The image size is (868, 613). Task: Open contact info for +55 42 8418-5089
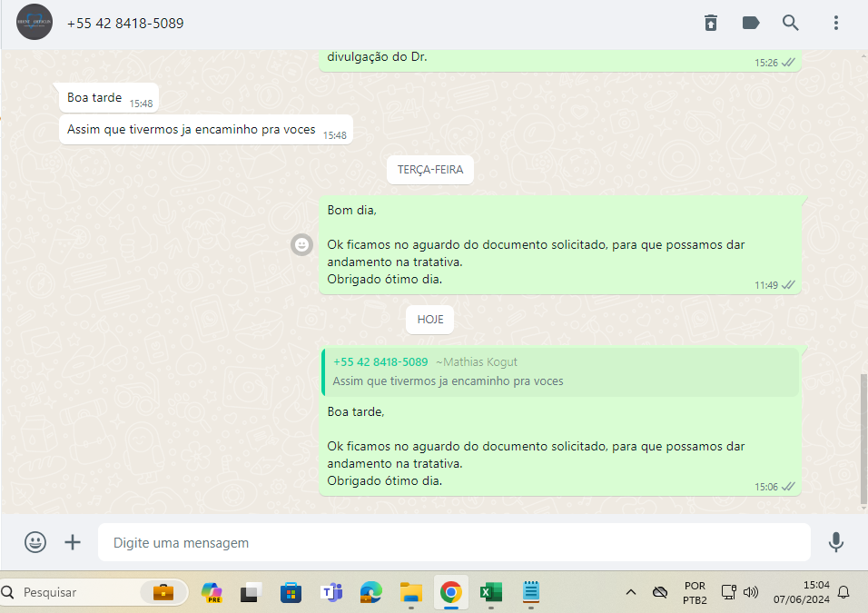pos(125,23)
